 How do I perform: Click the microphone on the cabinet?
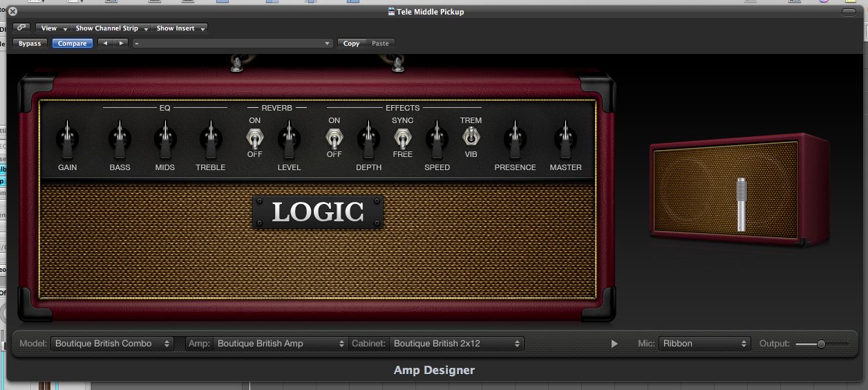(742, 205)
